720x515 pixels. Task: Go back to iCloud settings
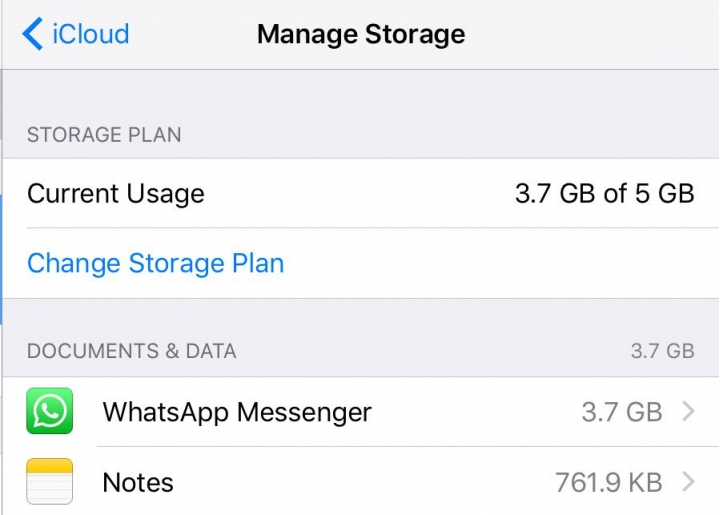click(x=76, y=34)
